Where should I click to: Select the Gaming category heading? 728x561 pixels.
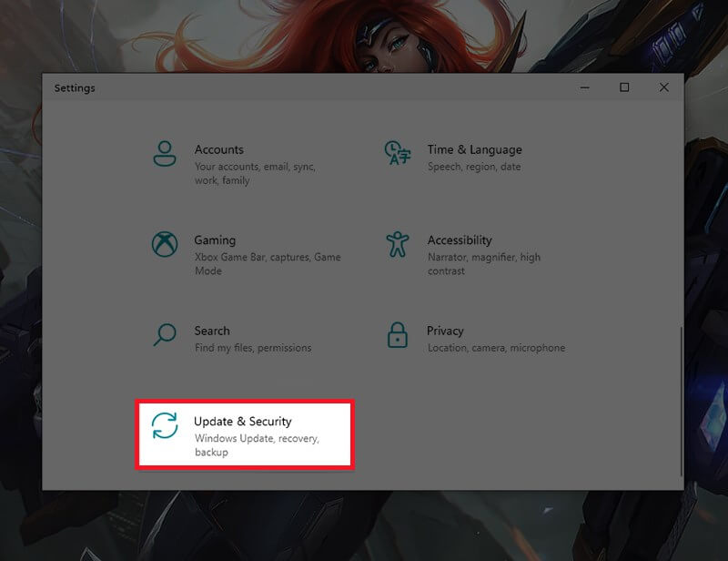[x=215, y=240]
